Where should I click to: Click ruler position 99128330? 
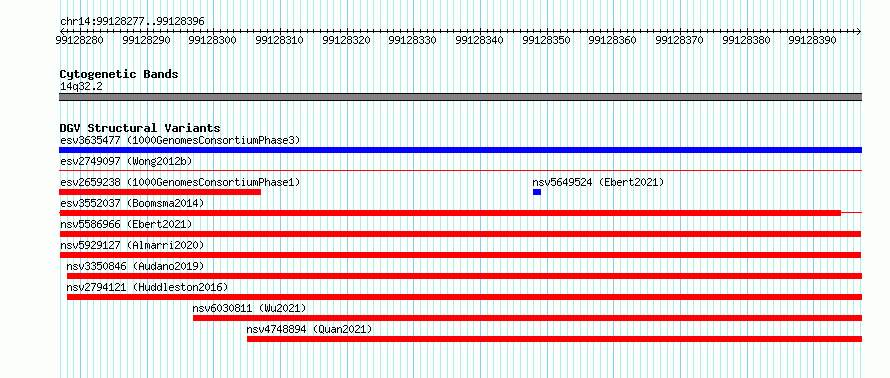[x=412, y=40]
